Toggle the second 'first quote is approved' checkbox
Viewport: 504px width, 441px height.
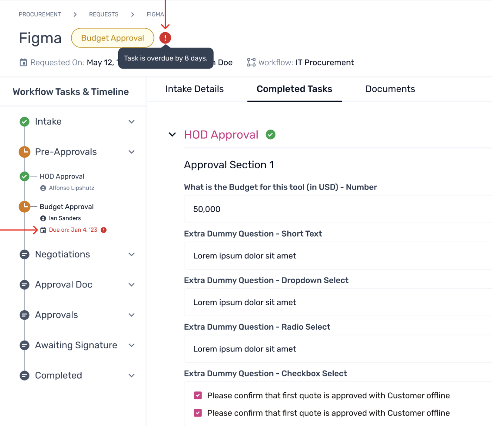pyautogui.click(x=198, y=413)
